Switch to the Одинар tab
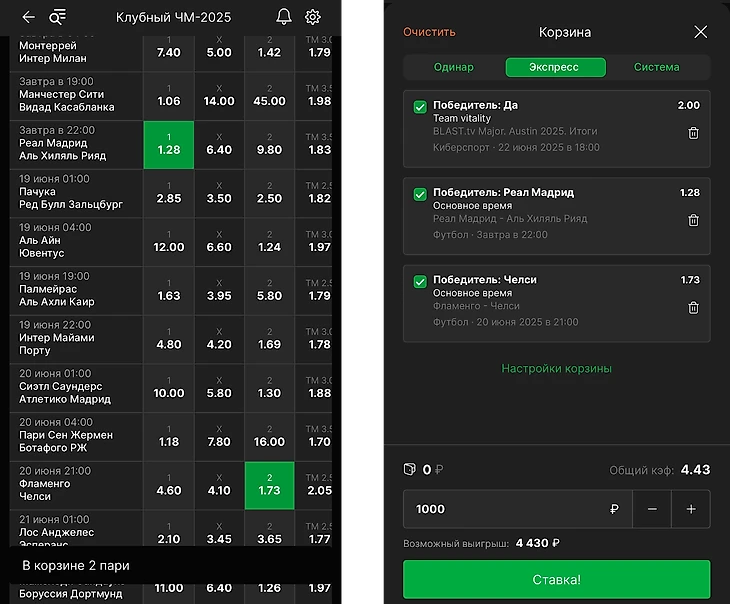Image resolution: width=730 pixels, height=604 pixels. [453, 67]
